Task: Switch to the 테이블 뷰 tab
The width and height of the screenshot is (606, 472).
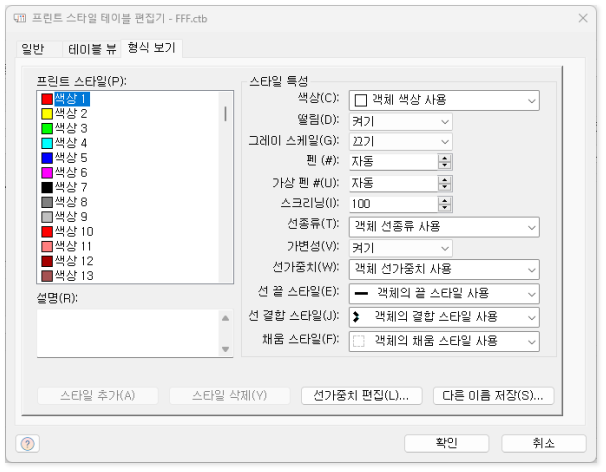Action: pyautogui.click(x=92, y=49)
